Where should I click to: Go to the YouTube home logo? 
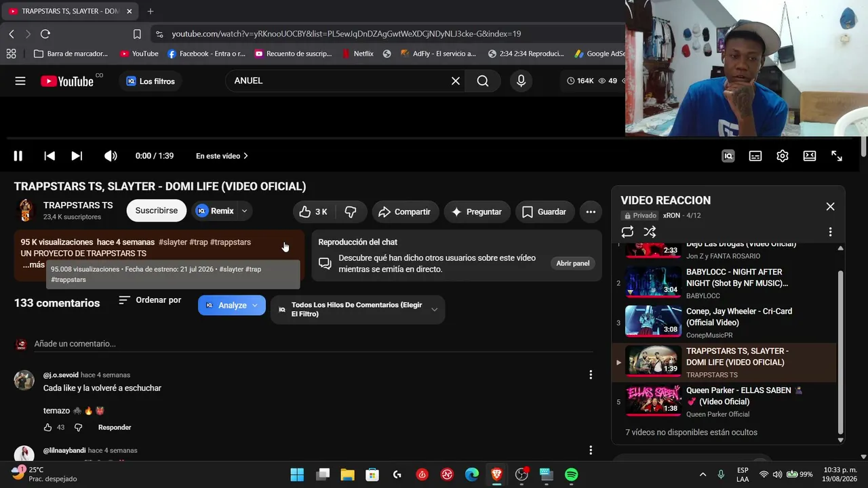coord(67,81)
